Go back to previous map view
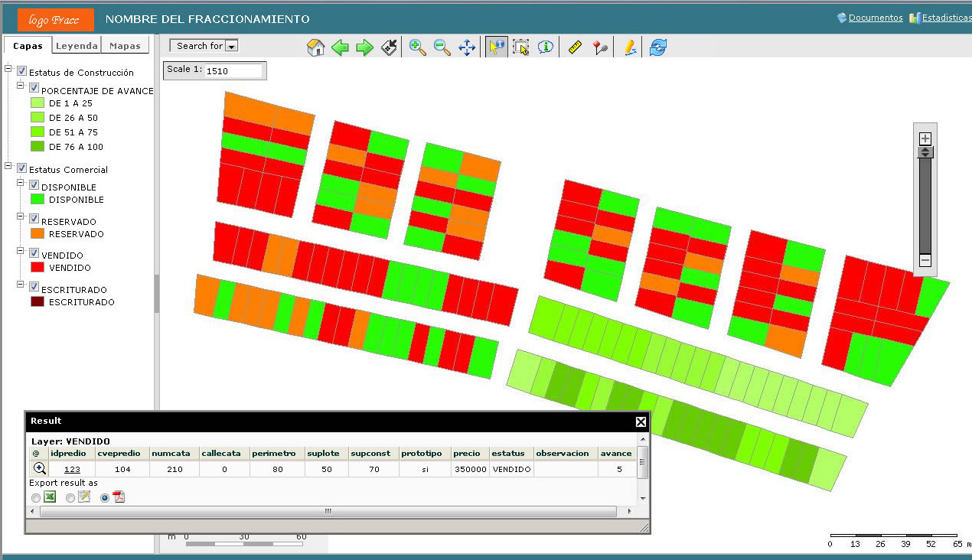The image size is (972, 560). point(340,47)
